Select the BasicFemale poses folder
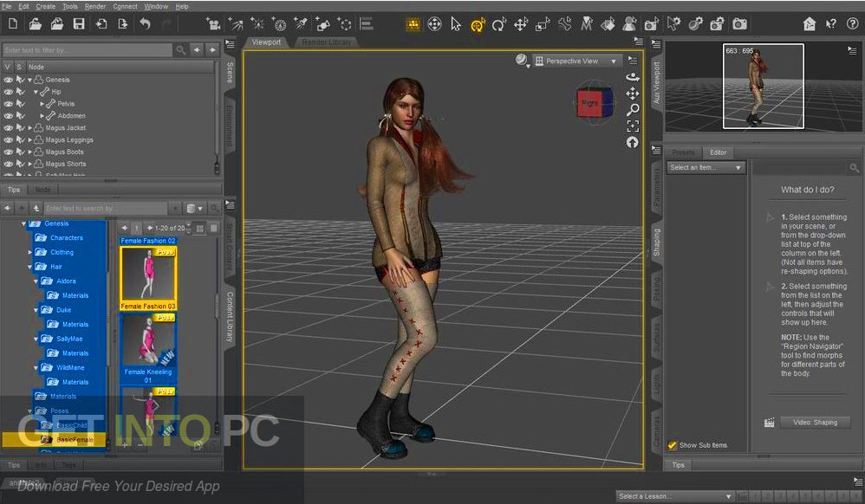Screen dimensions: 865x504 tap(75, 440)
